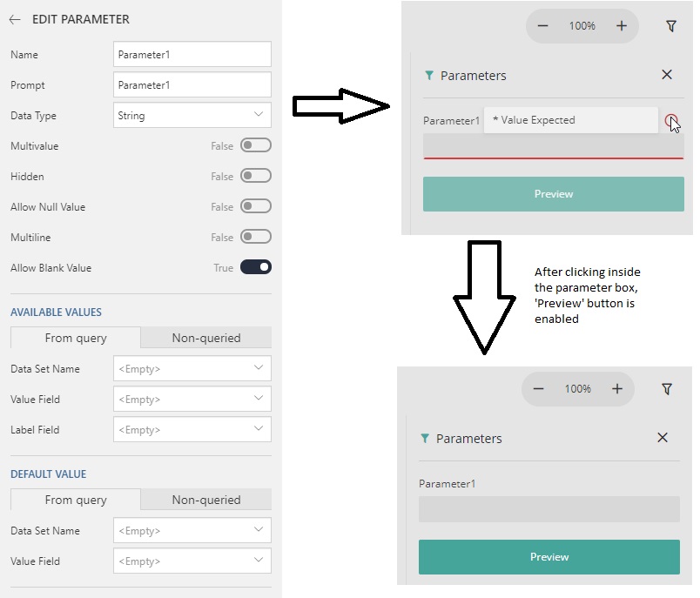The image size is (700, 598).
Task: Close the upper Parameters panel
Action: pyautogui.click(x=667, y=75)
